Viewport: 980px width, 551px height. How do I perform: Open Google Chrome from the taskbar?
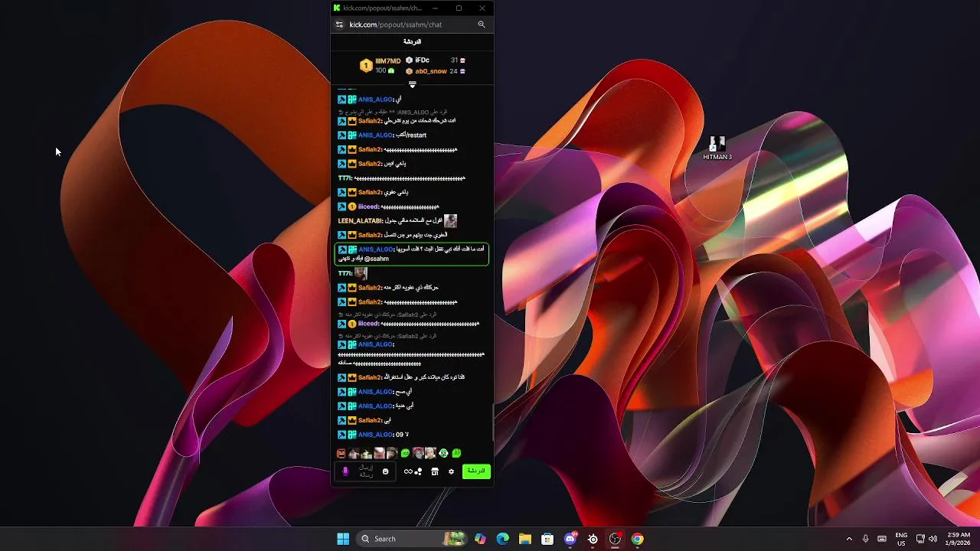638,539
